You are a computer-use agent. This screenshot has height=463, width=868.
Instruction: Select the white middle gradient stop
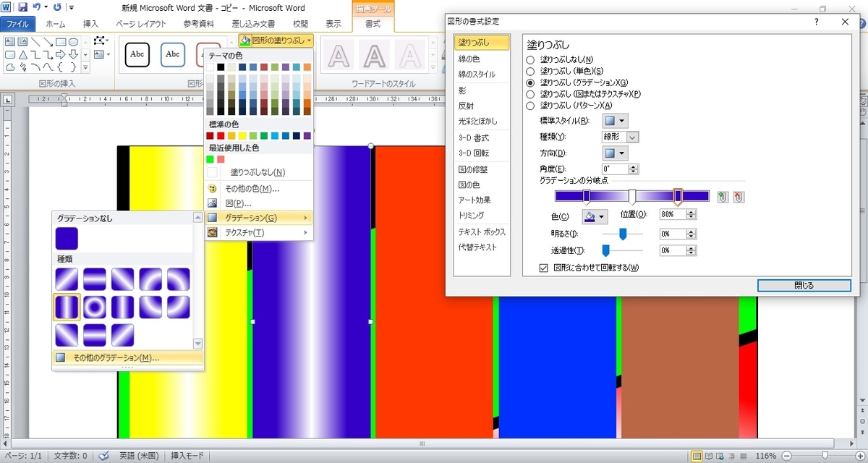pyautogui.click(x=632, y=196)
